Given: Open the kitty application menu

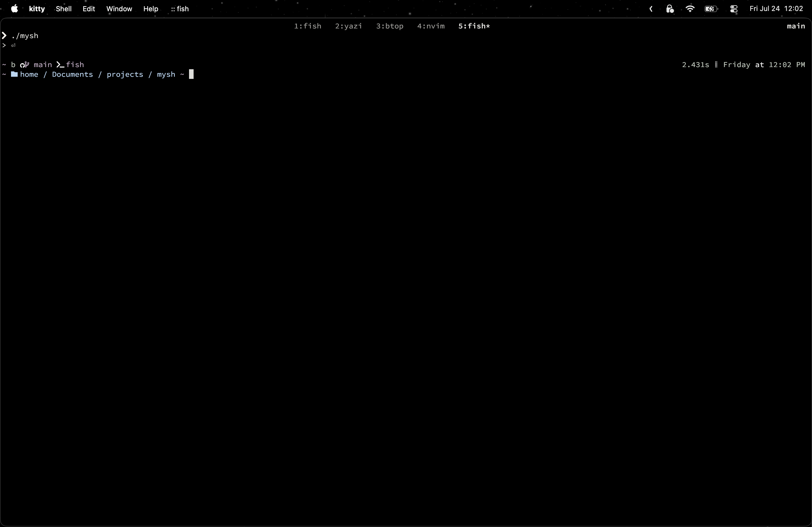Looking at the screenshot, I should (x=37, y=9).
